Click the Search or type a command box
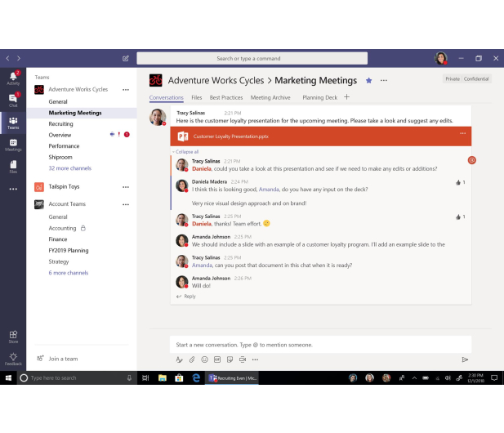Image resolution: width=504 pixels, height=433 pixels. (252, 58)
